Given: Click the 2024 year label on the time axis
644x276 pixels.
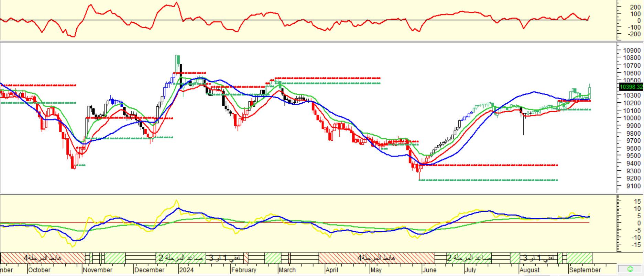Looking at the screenshot, I should pyautogui.click(x=186, y=270).
